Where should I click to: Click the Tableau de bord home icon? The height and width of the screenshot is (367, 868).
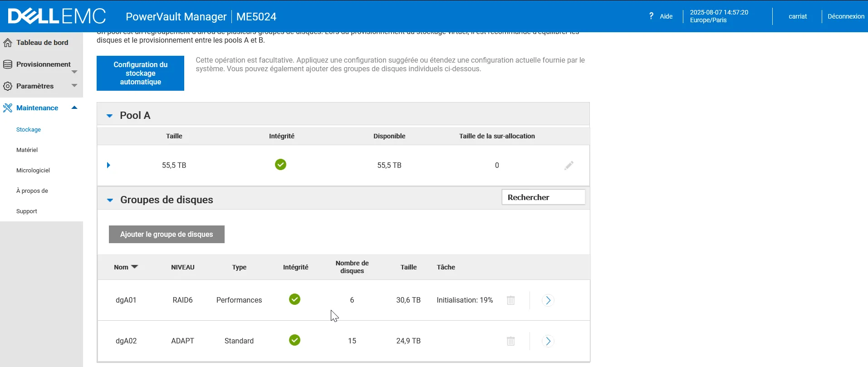pos(8,43)
